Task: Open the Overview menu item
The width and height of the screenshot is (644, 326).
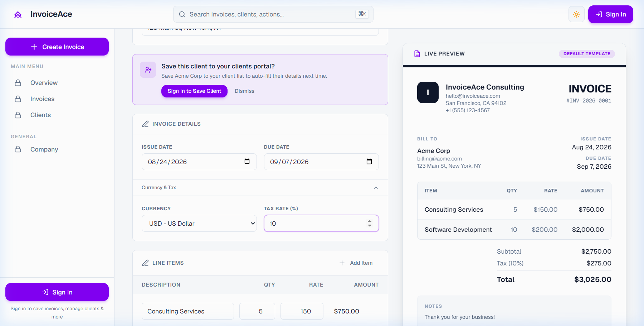Action: pyautogui.click(x=44, y=83)
